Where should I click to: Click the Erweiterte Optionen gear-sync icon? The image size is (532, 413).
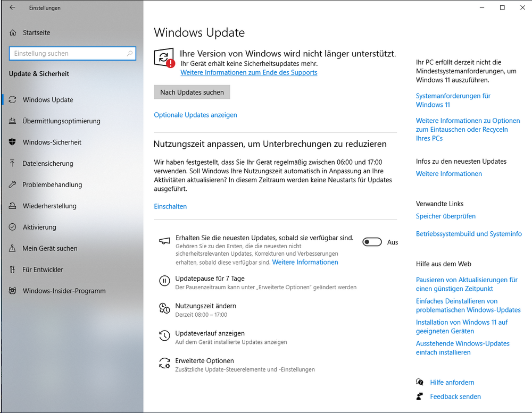pyautogui.click(x=164, y=363)
